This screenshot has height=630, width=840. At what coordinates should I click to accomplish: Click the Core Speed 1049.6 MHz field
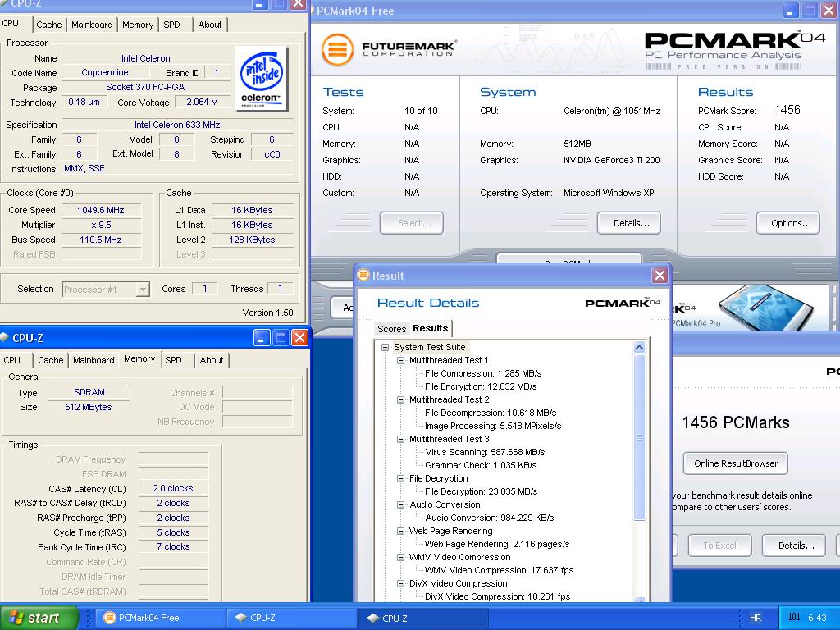(x=101, y=210)
